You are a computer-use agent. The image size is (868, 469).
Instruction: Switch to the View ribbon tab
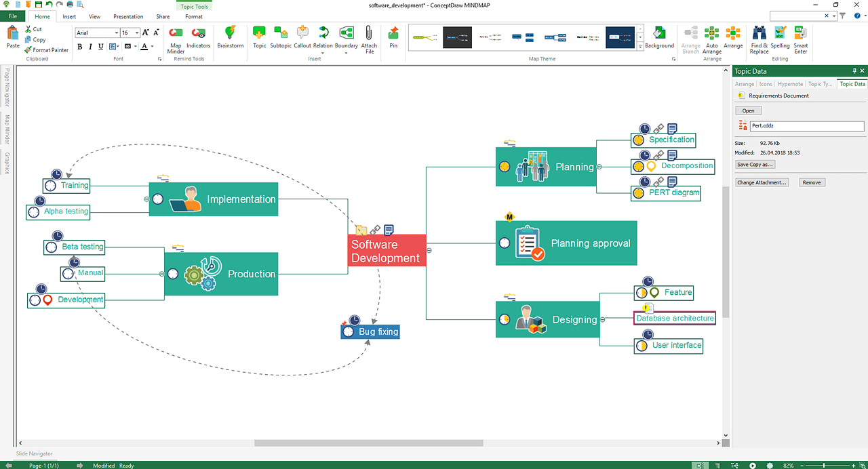coord(94,16)
